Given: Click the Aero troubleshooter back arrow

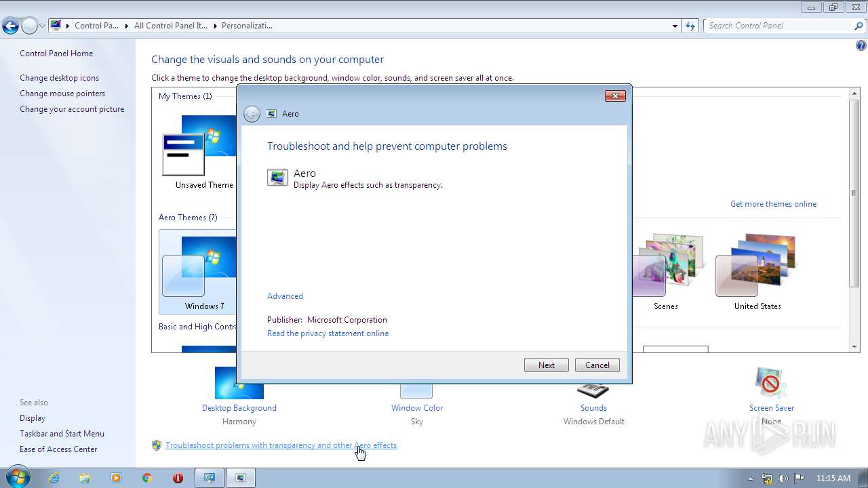Looking at the screenshot, I should pyautogui.click(x=252, y=114).
